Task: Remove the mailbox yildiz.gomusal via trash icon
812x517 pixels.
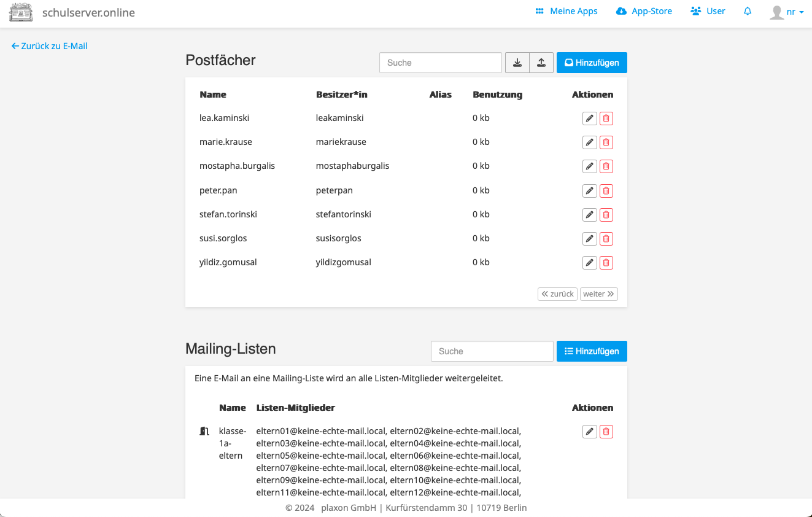Action: 606,262
